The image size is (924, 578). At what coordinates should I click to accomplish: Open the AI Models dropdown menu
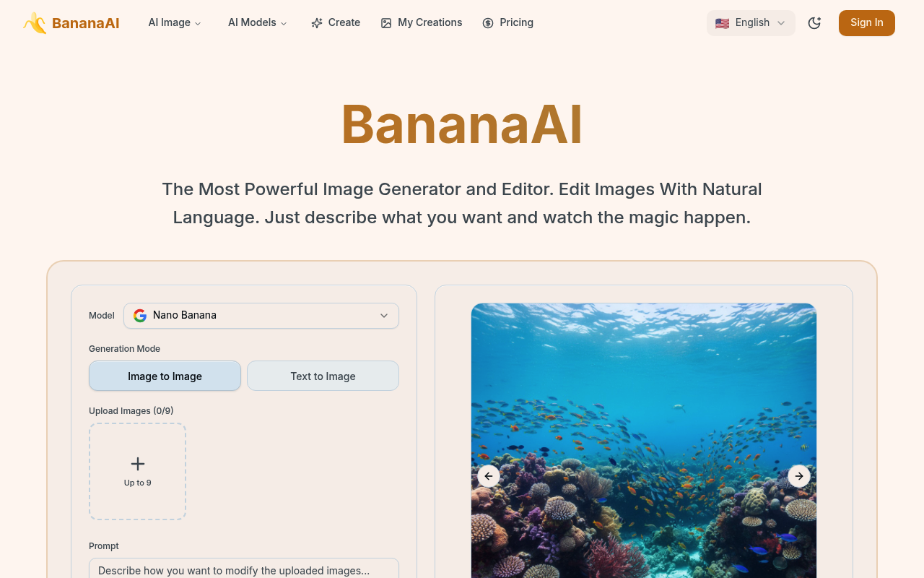[258, 23]
